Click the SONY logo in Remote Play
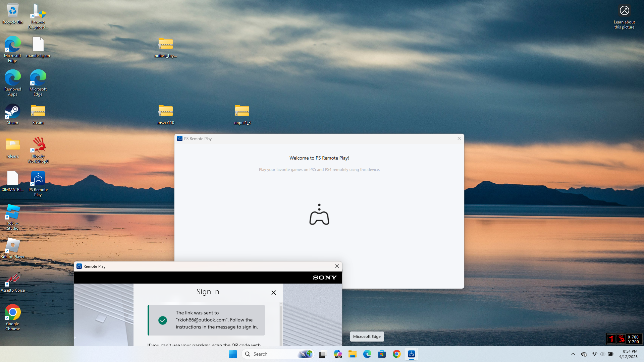This screenshot has width=644, height=362. pyautogui.click(x=325, y=278)
